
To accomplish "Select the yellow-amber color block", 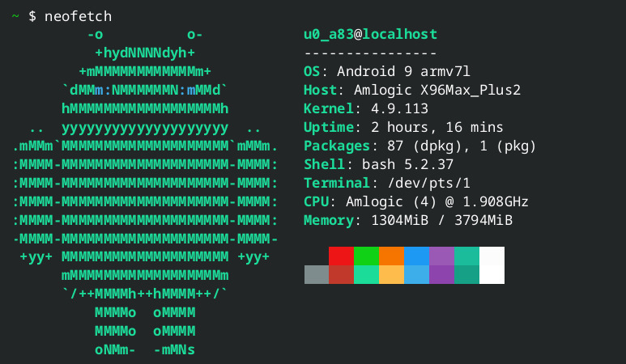I will click(x=392, y=275).
